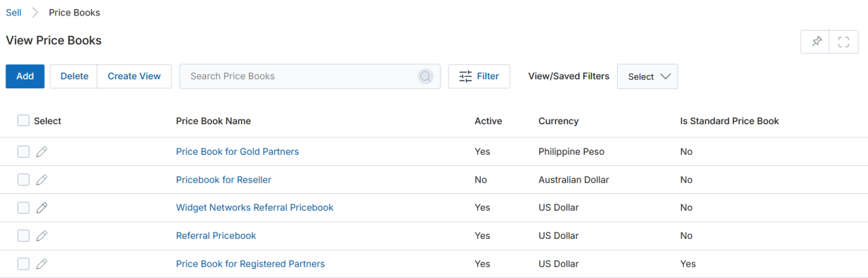Click the Add button
Screen dimensions: 868x278
tap(25, 76)
